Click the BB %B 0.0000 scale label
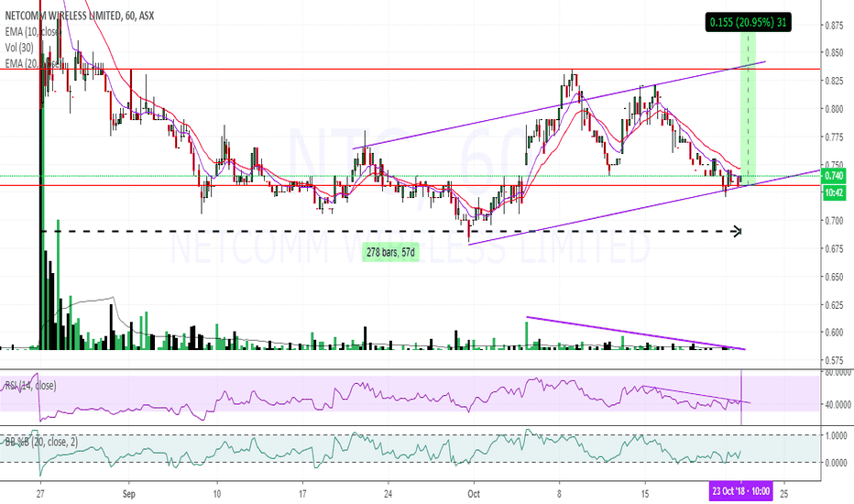 click(x=836, y=463)
